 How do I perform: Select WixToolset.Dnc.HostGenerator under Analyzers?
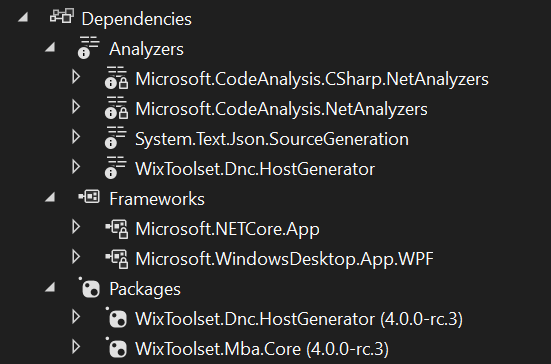(x=255, y=169)
